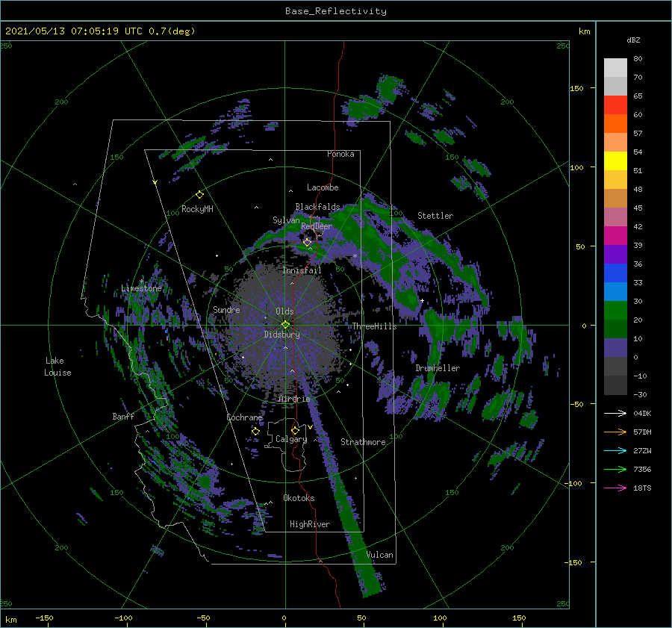Click the Olds city label

click(x=284, y=311)
